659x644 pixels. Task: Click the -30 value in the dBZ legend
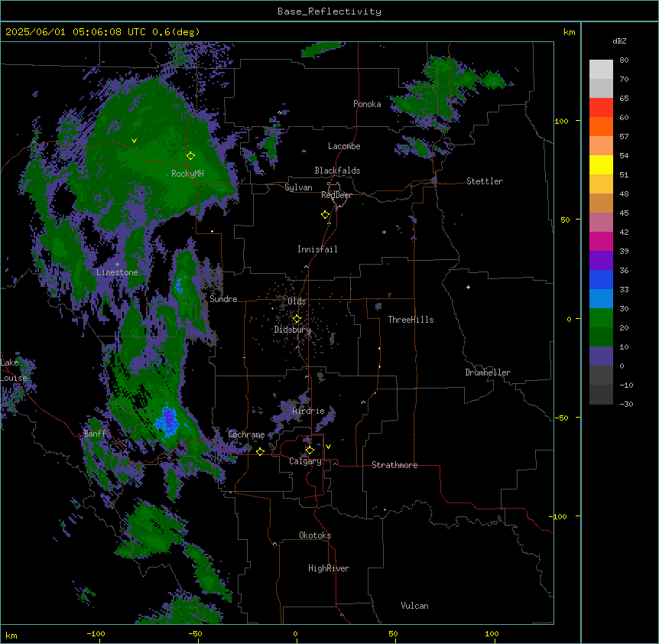tap(626, 404)
